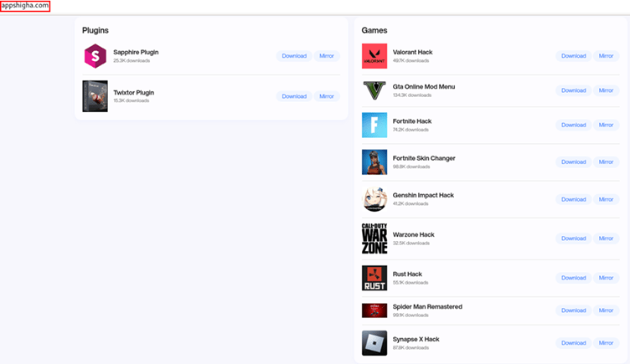
Task: Click the Warzone Hack title text
Action: 414,234
